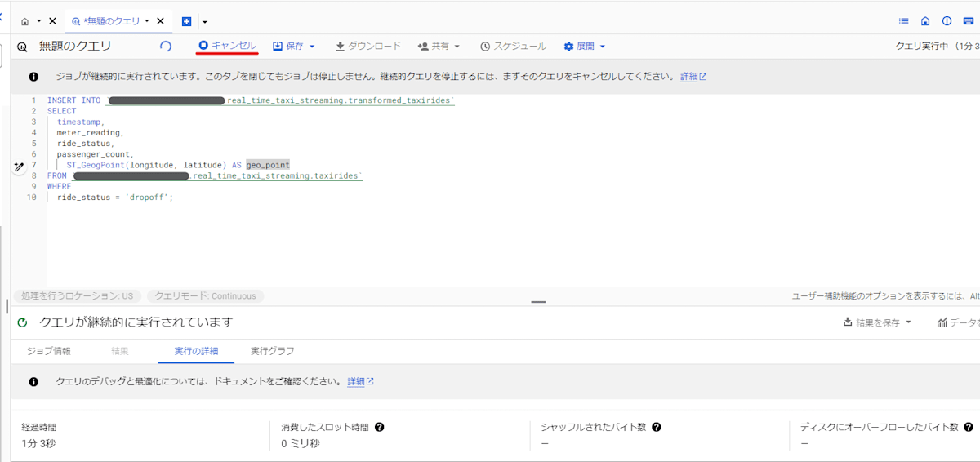Click the 1分 3秒 elapsed time value
The height and width of the screenshot is (462, 980).
[39, 443]
